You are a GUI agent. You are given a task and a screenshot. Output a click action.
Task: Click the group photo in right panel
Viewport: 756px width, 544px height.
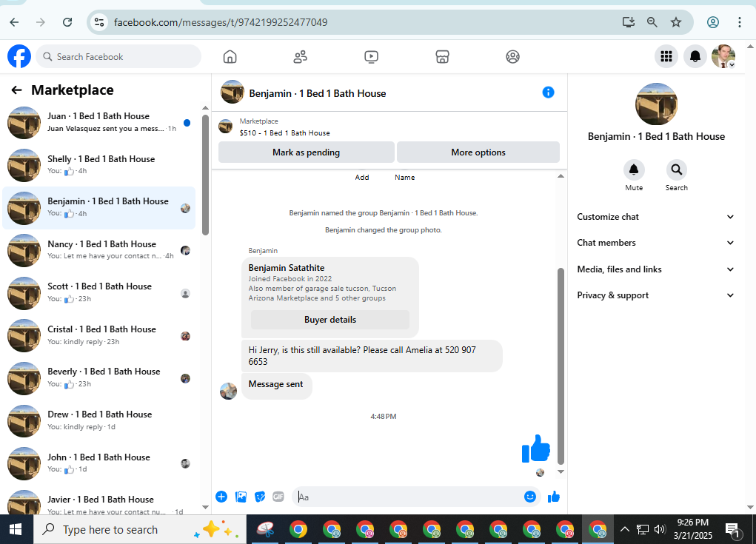(656, 104)
